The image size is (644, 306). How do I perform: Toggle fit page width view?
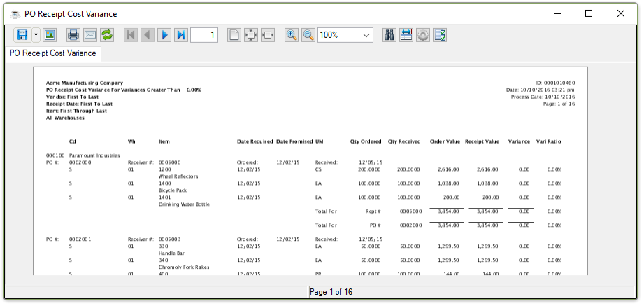(x=267, y=35)
